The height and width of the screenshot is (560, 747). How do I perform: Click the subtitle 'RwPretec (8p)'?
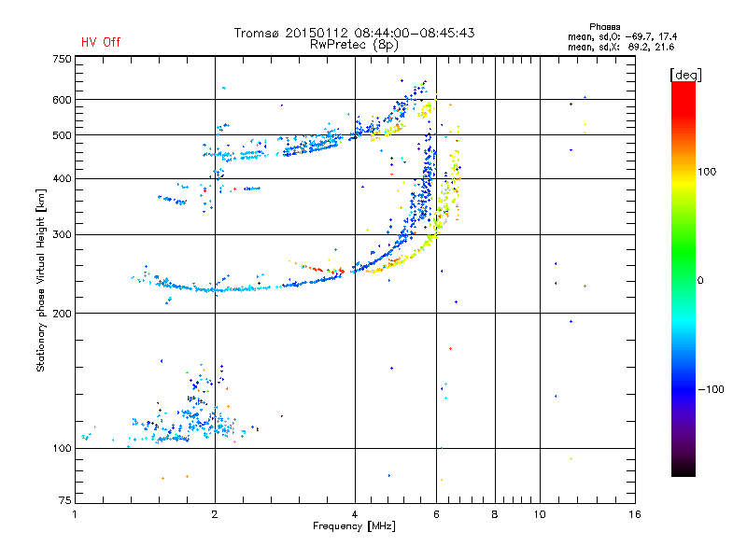(354, 45)
